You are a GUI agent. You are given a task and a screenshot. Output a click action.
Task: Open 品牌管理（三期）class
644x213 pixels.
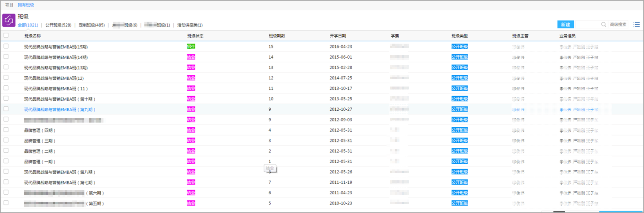coord(40,141)
